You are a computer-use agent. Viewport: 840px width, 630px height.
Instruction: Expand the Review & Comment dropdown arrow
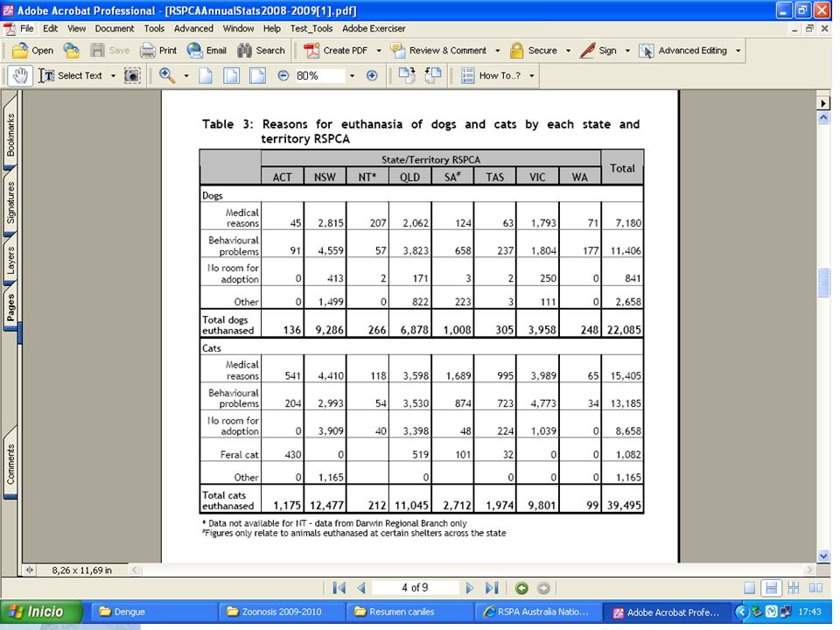tap(498, 51)
